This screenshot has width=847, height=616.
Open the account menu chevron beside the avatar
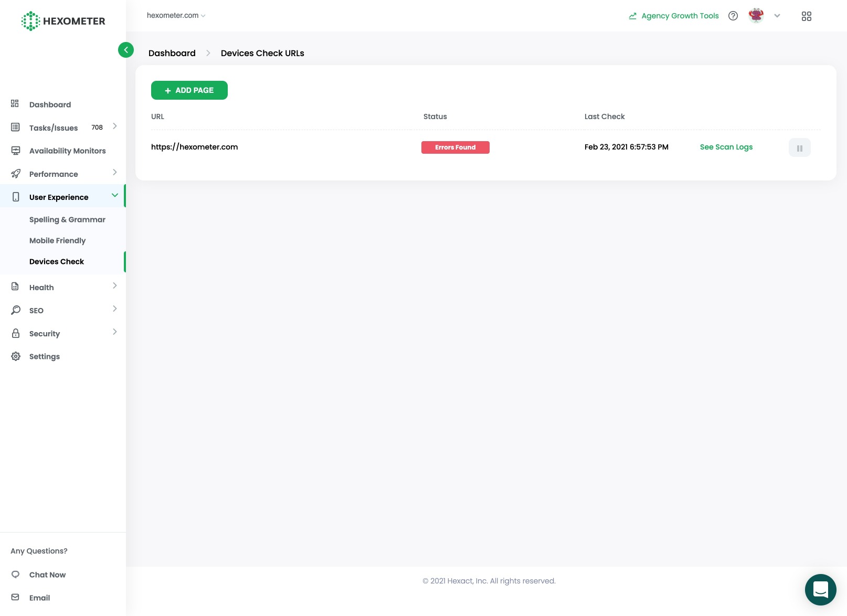pos(777,16)
